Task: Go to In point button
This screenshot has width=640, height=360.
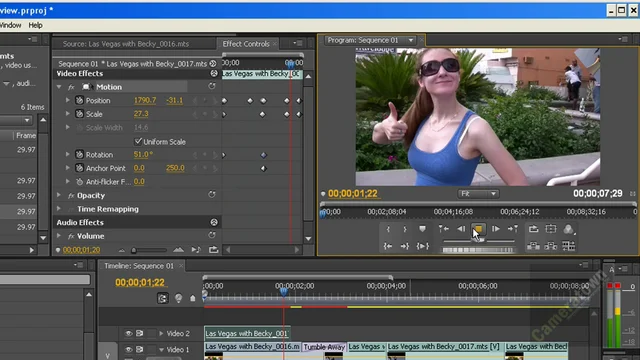Action: (388, 246)
